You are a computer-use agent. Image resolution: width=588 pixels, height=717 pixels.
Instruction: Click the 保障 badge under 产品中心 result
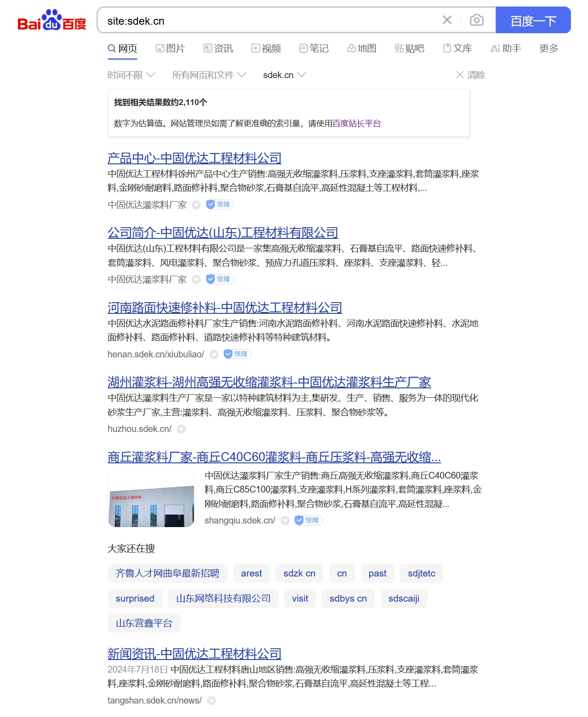(x=220, y=205)
